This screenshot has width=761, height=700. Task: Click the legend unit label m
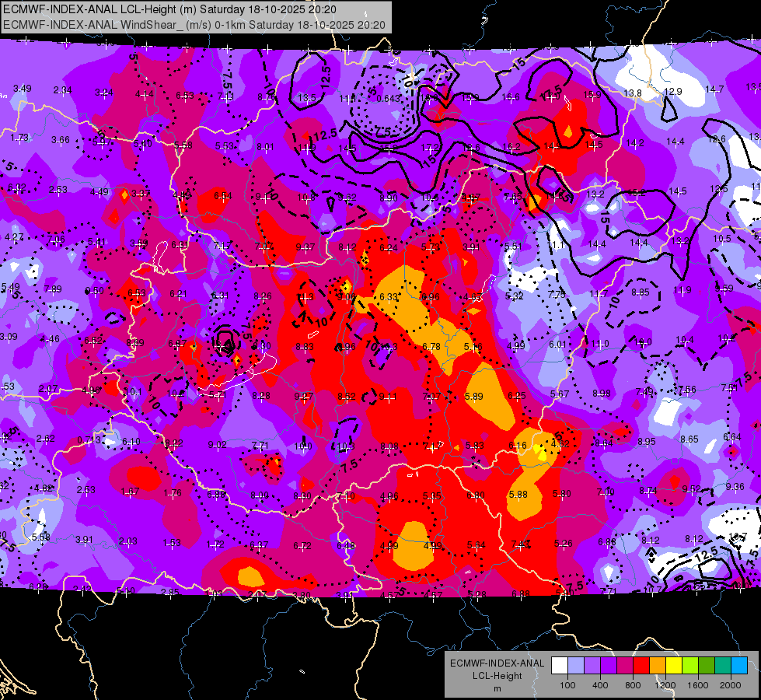coord(497,688)
